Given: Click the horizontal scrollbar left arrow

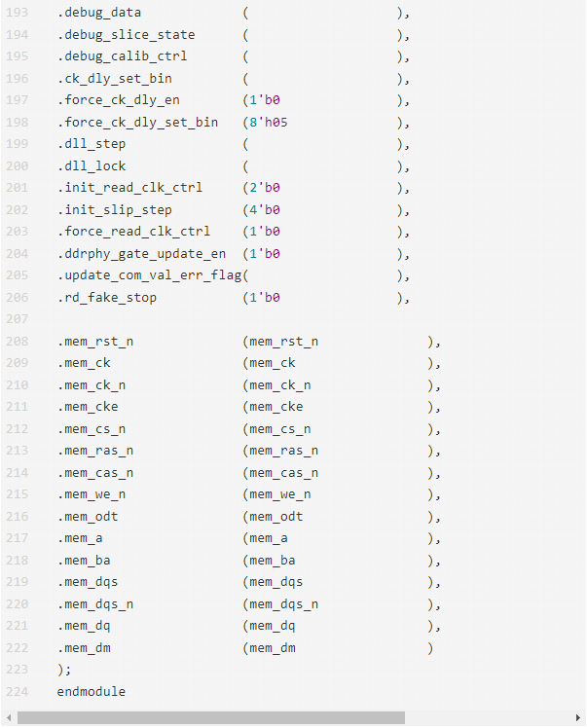Looking at the screenshot, I should click(9, 718).
